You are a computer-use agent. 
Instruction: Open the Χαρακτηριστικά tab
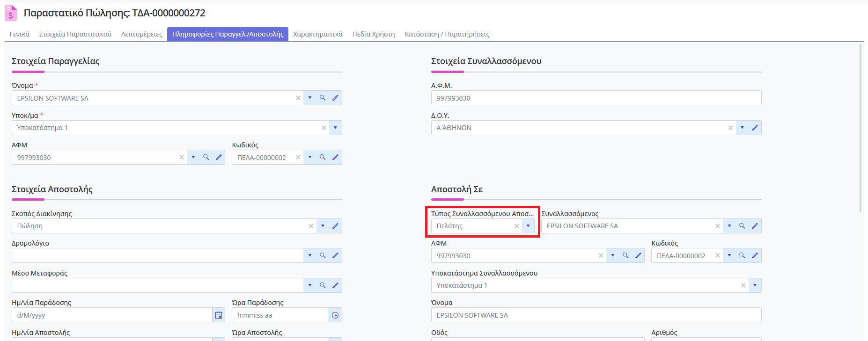[x=317, y=34]
